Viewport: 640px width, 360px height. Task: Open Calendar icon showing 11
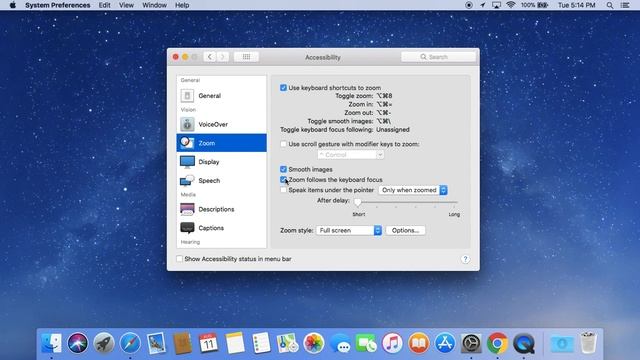(x=209, y=343)
